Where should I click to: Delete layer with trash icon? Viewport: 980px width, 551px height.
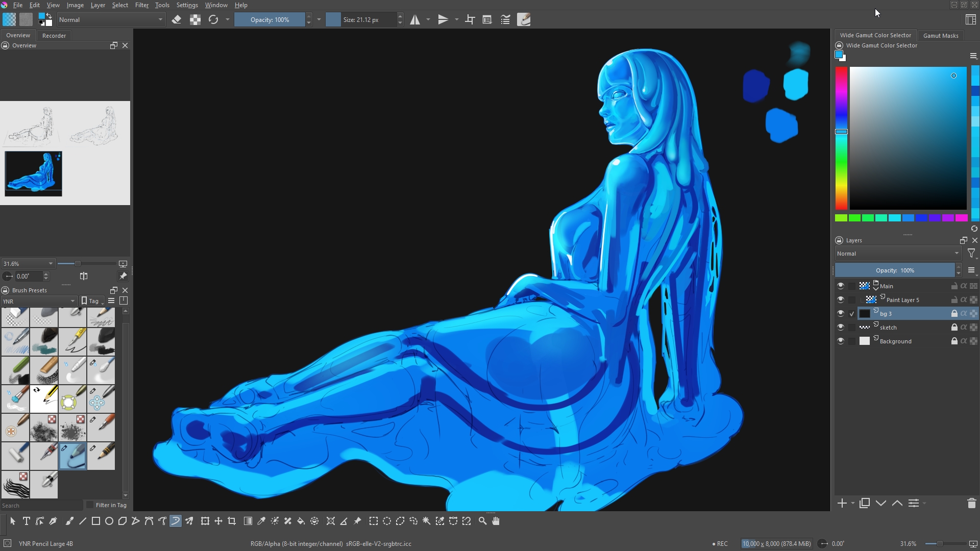tap(971, 504)
